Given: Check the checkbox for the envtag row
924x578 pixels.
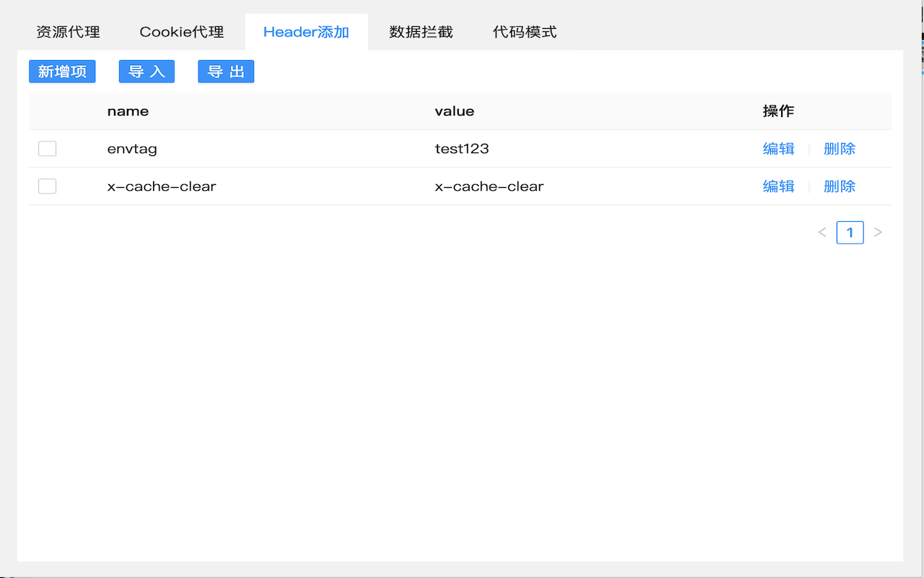Looking at the screenshot, I should click(x=47, y=148).
